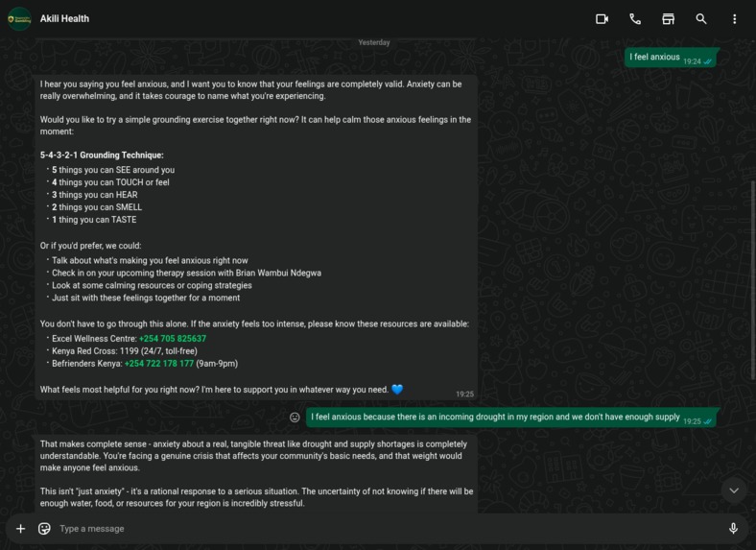
Task: Click read-receipt ticks on "I feel anxious" message
Action: (x=707, y=61)
